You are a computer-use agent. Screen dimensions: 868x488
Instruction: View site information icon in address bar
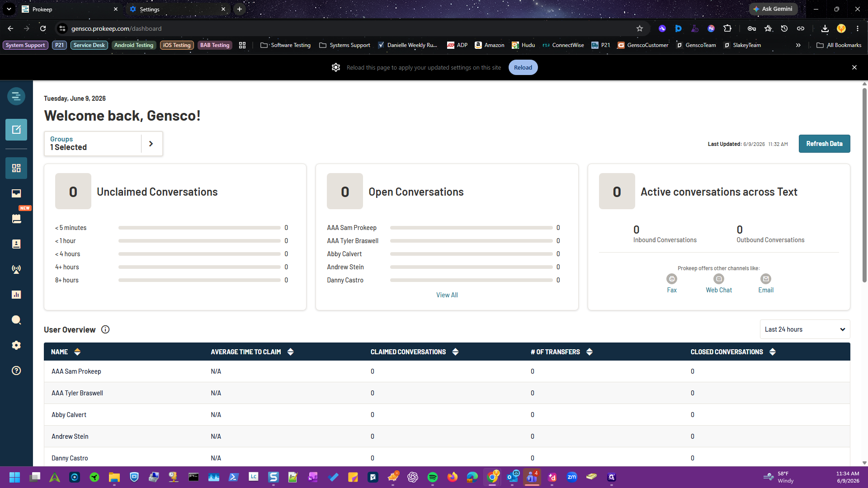[62, 28]
